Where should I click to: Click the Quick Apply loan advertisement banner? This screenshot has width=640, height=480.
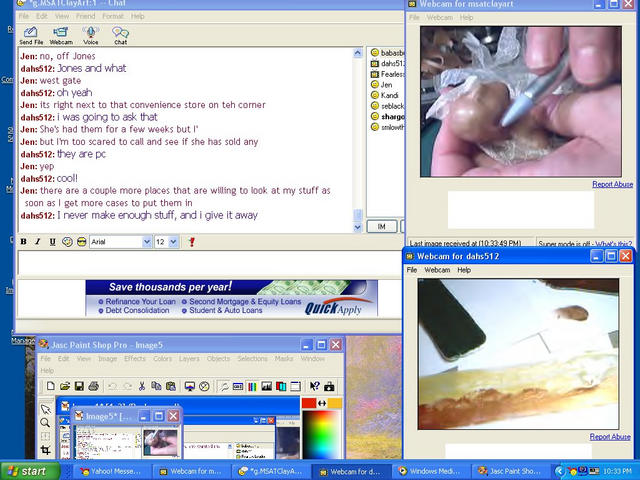(231, 298)
